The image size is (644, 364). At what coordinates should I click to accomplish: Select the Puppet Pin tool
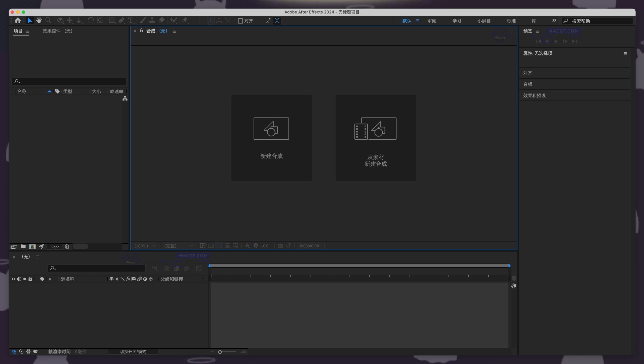(x=185, y=20)
